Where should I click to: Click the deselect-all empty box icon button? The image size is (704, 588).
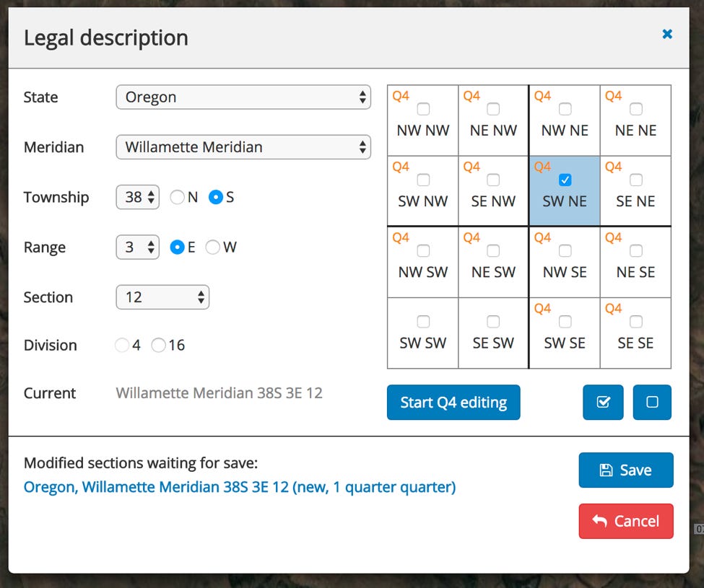[x=652, y=403]
